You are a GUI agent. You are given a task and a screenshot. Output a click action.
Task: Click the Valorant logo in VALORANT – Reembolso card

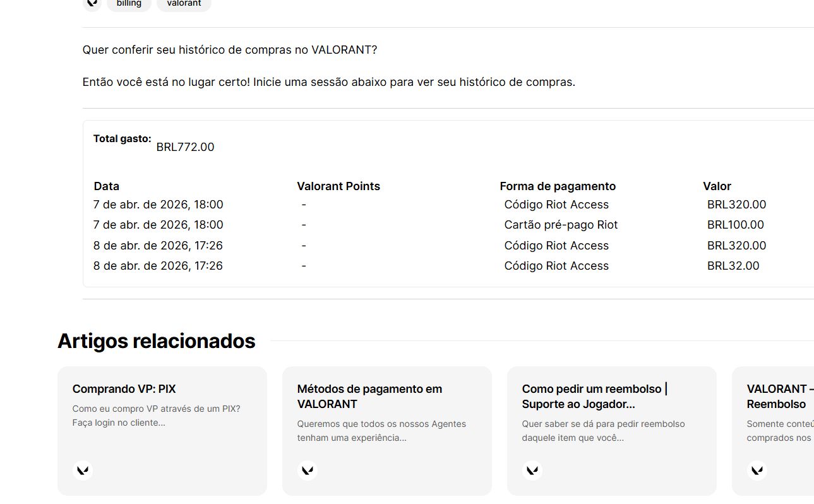pos(757,471)
